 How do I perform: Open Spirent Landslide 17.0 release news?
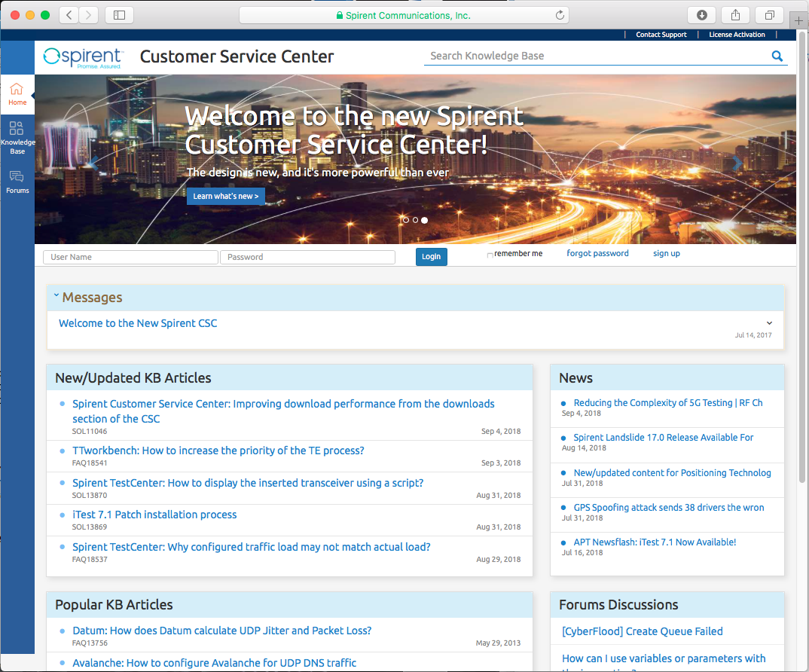[x=664, y=437]
